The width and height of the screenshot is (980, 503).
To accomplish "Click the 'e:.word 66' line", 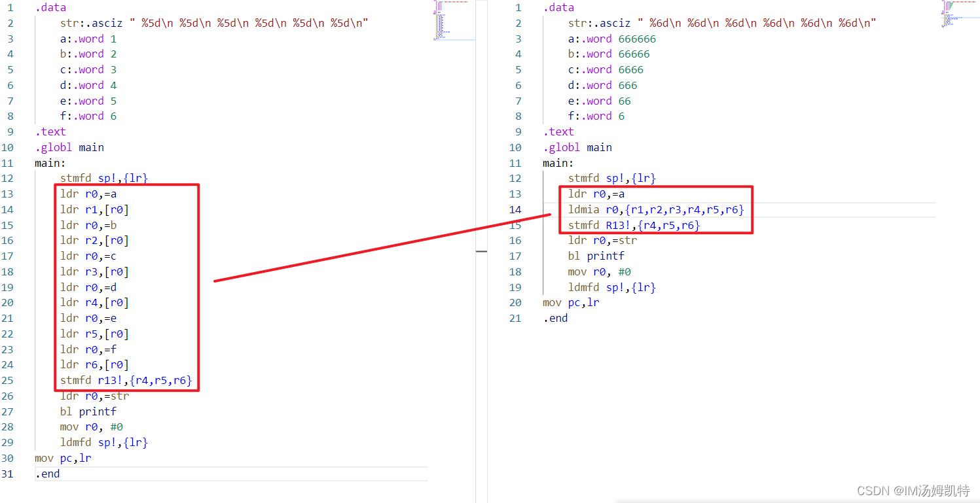I will [600, 101].
